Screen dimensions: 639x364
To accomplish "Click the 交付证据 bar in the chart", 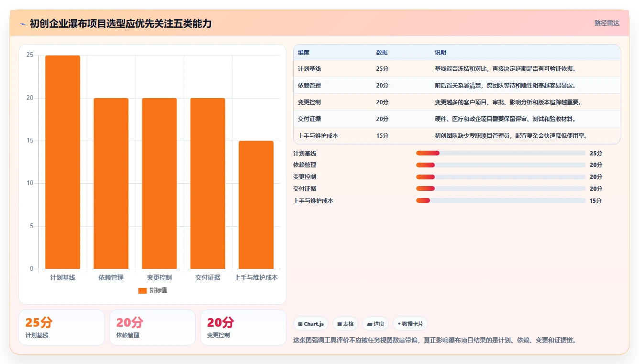I will click(x=208, y=184).
